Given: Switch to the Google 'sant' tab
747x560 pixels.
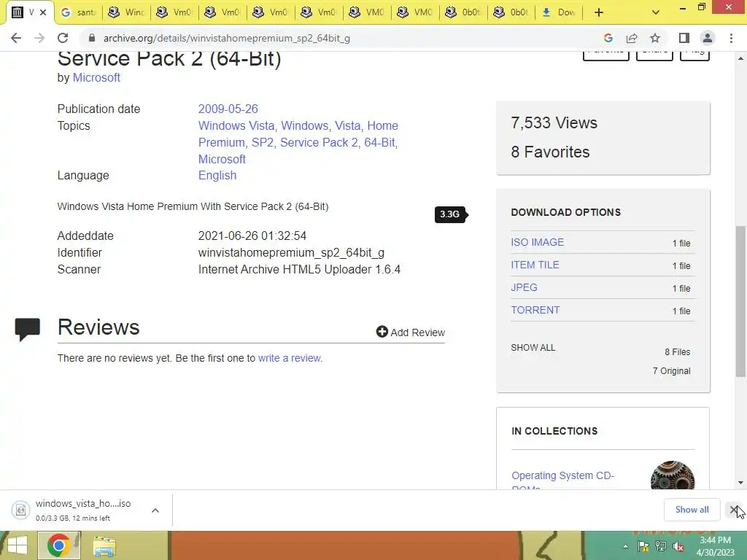Looking at the screenshot, I should [79, 12].
